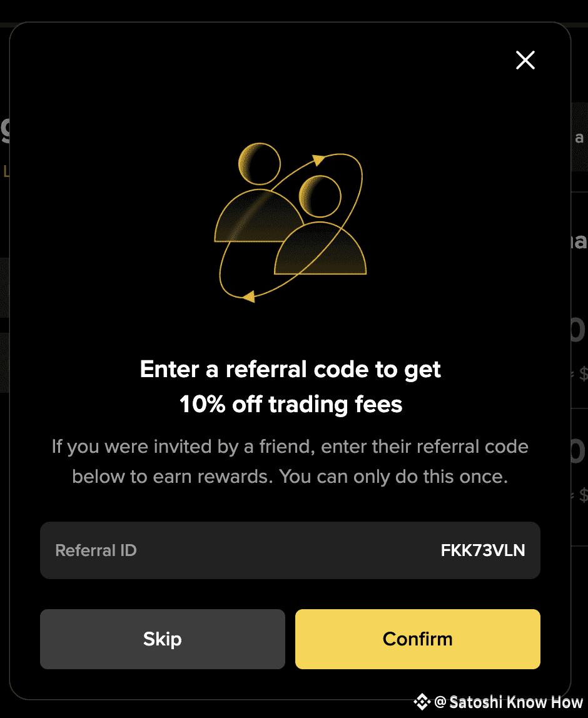Image resolution: width=588 pixels, height=718 pixels.
Task: Close the referral code dialog
Action: (x=525, y=60)
